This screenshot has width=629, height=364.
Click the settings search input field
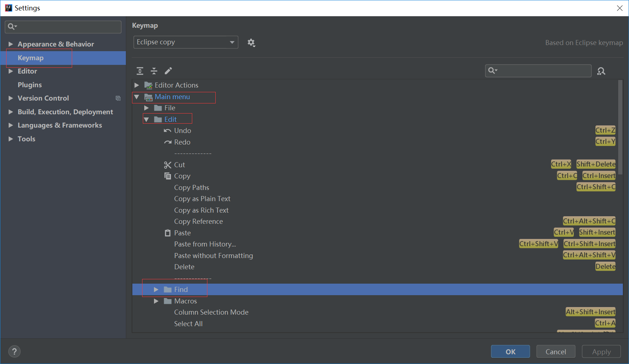click(63, 27)
